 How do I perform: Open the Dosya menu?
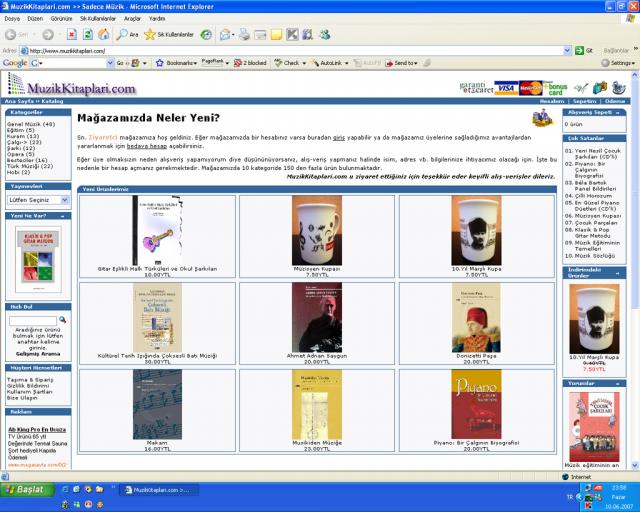tap(12, 19)
